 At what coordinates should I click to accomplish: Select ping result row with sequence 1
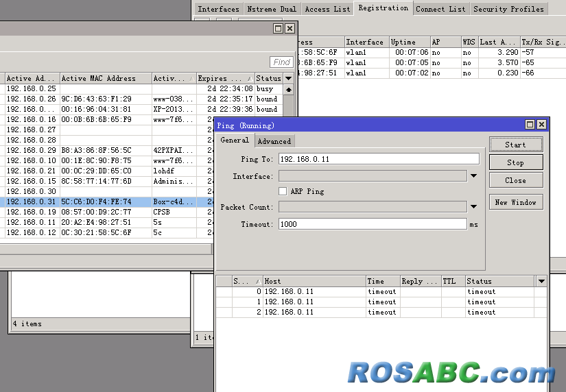[381, 302]
